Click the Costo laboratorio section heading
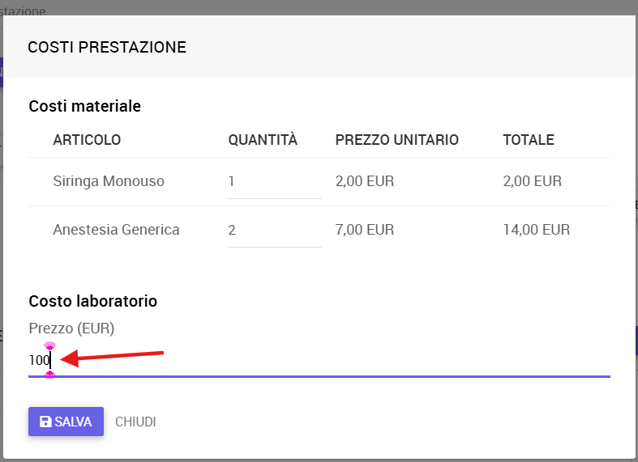638x462 pixels. click(93, 301)
